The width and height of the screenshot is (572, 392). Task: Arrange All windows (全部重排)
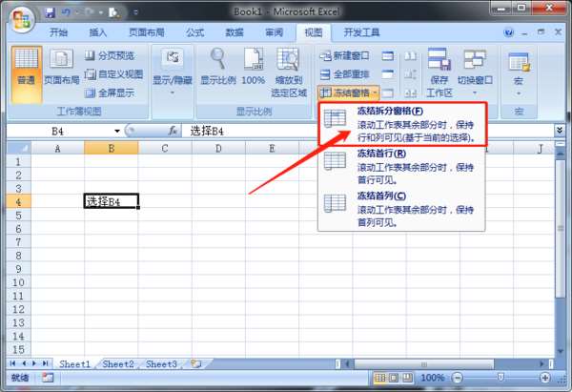point(344,74)
